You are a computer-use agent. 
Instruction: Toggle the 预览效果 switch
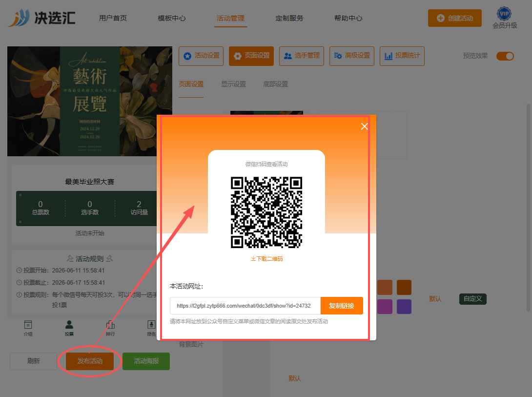(x=505, y=56)
